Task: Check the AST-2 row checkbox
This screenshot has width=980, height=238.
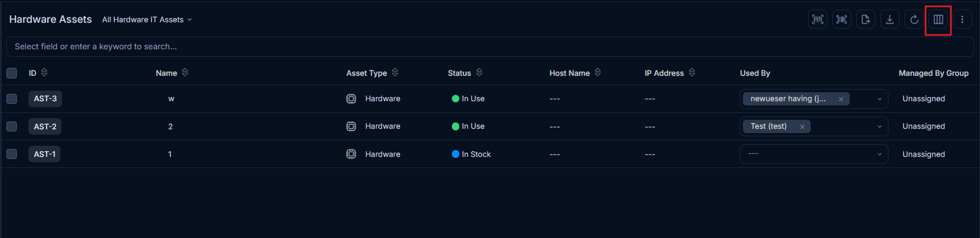Action: click(12, 126)
